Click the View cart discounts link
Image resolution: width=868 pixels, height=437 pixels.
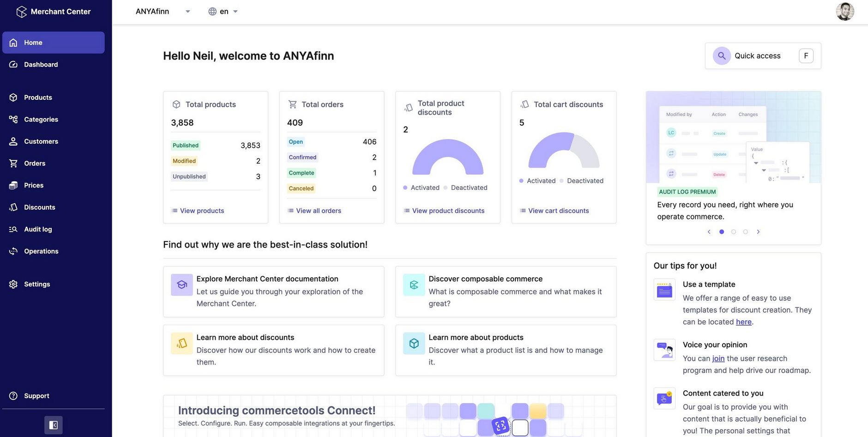554,211
